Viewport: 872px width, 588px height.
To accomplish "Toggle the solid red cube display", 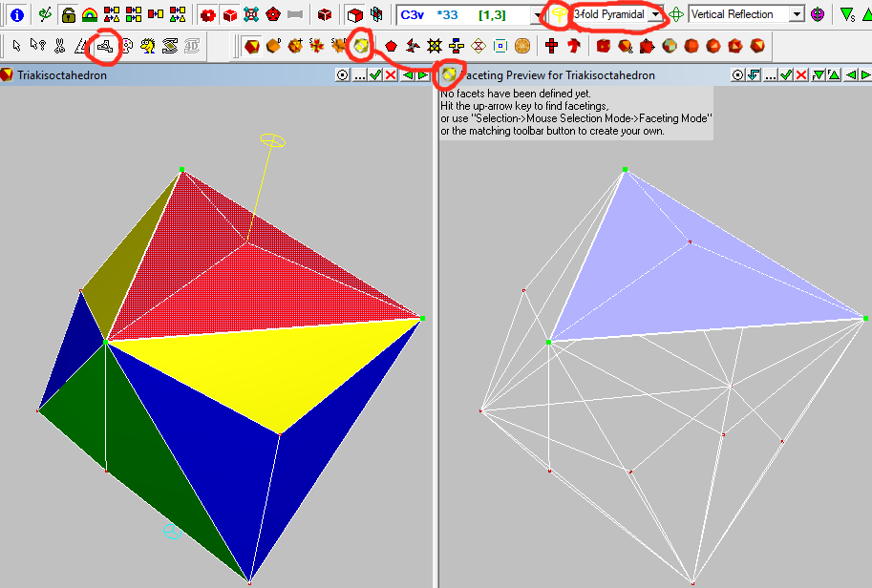I will [229, 14].
